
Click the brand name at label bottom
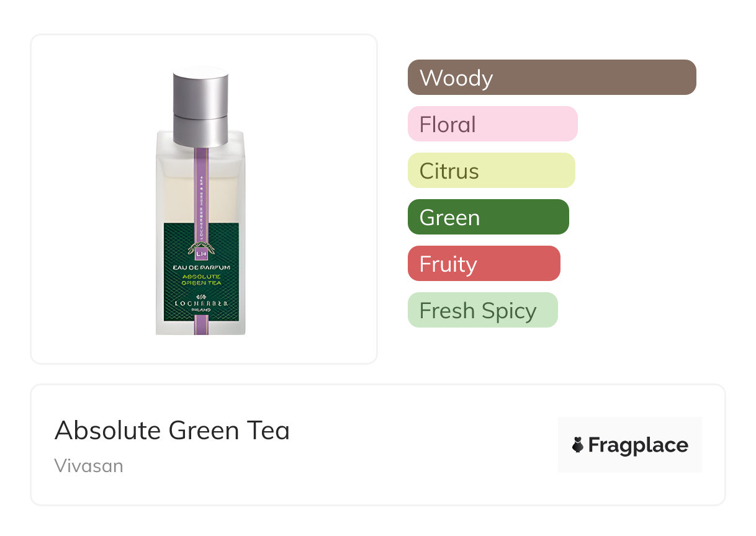point(201,304)
